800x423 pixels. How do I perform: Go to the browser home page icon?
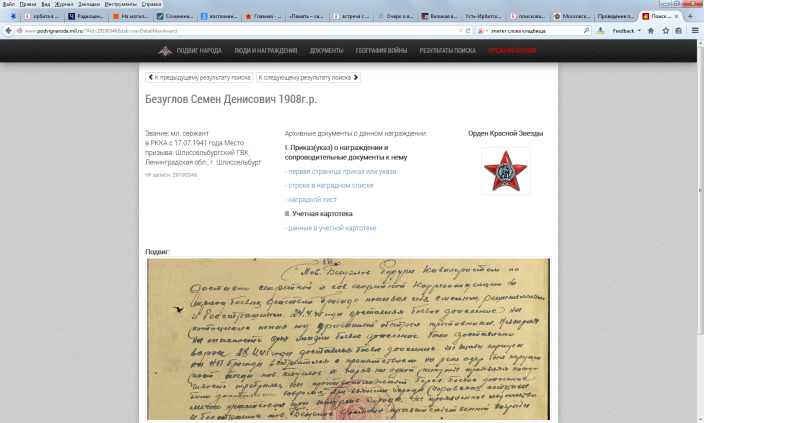pos(651,31)
